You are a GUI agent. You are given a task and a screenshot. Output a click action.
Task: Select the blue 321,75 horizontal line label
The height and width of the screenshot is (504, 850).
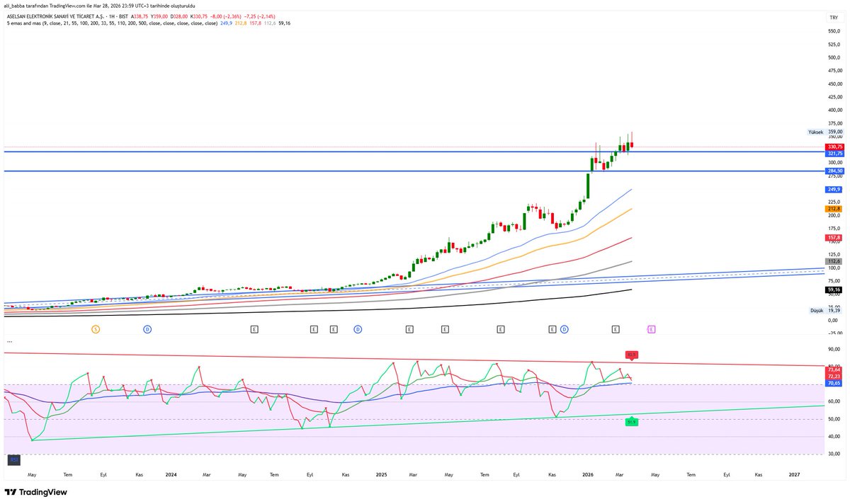[834, 154]
